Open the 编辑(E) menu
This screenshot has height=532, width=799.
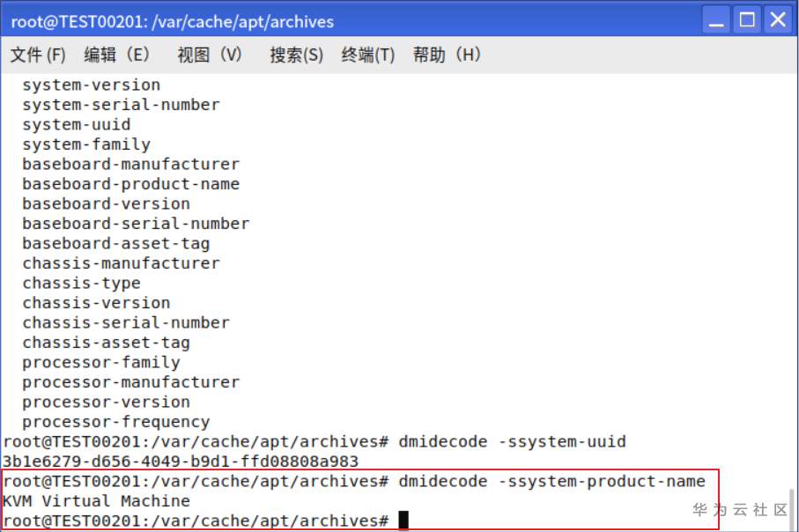(x=117, y=55)
